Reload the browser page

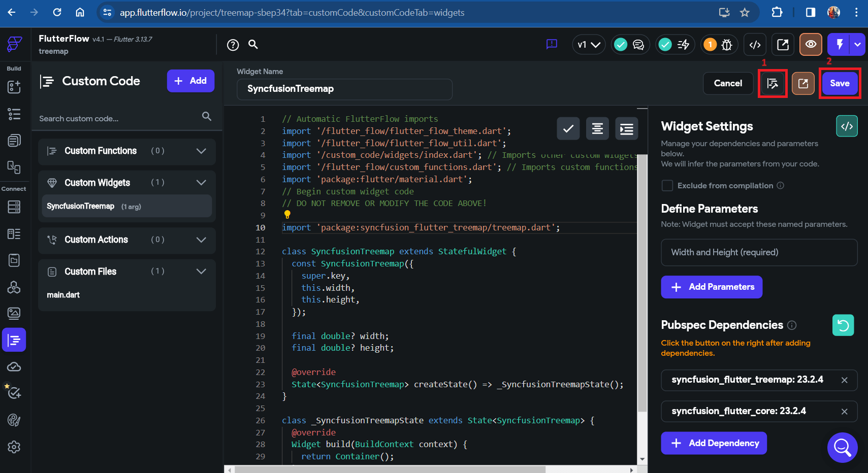tap(57, 12)
